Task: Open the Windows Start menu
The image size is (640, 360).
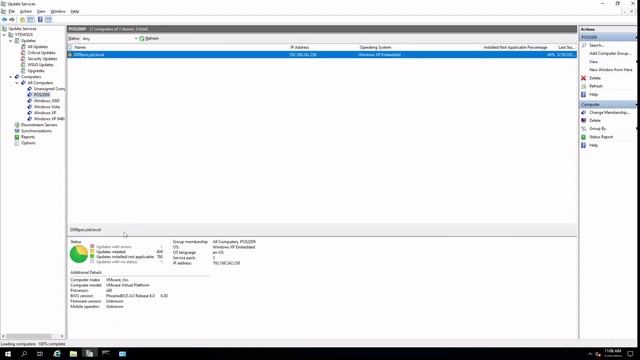Action: [8, 353]
